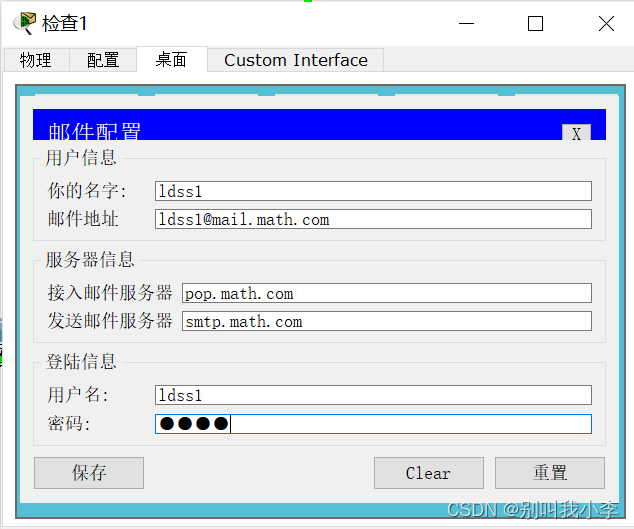Switch to the 物理 tab
634x529 pixels.
point(36,60)
